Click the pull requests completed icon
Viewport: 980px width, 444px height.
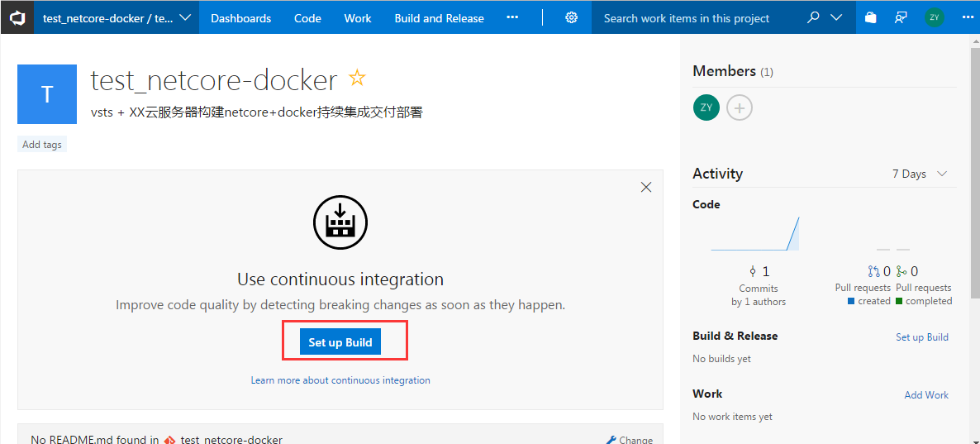pos(901,271)
